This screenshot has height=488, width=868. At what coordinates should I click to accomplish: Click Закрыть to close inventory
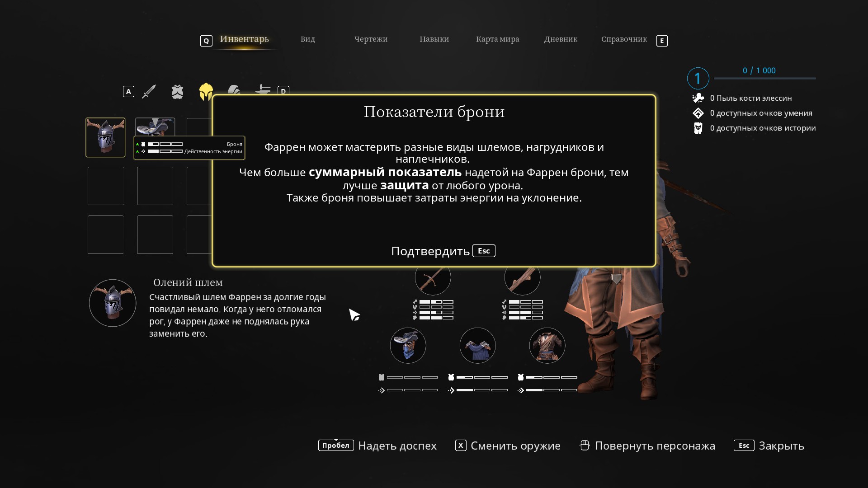coord(782,446)
